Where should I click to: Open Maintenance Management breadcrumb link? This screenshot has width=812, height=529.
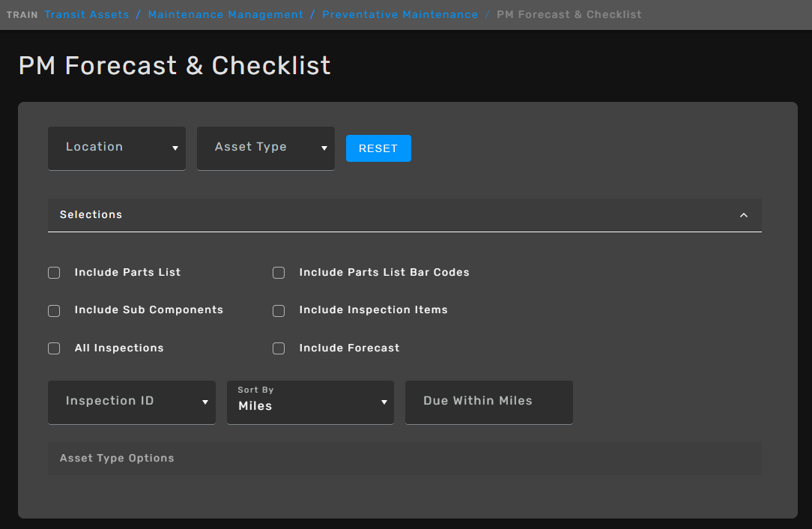tap(225, 14)
